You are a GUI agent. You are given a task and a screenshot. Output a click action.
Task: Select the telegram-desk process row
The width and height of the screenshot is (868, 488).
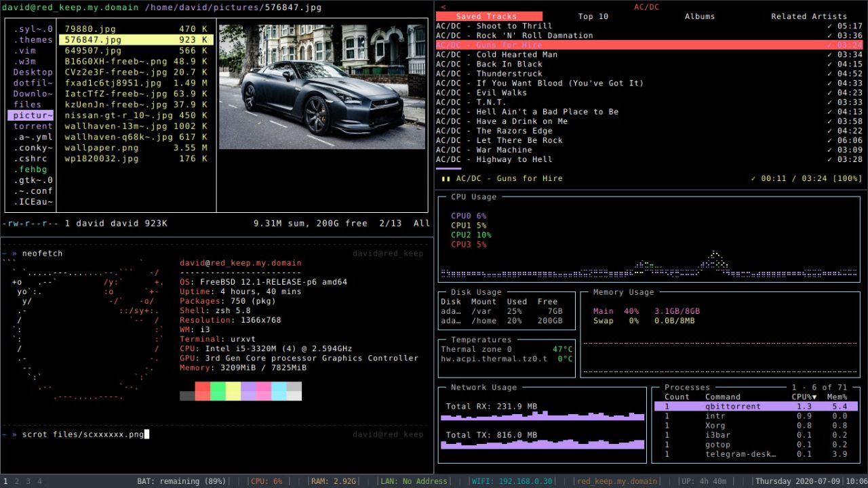pyautogui.click(x=756, y=454)
